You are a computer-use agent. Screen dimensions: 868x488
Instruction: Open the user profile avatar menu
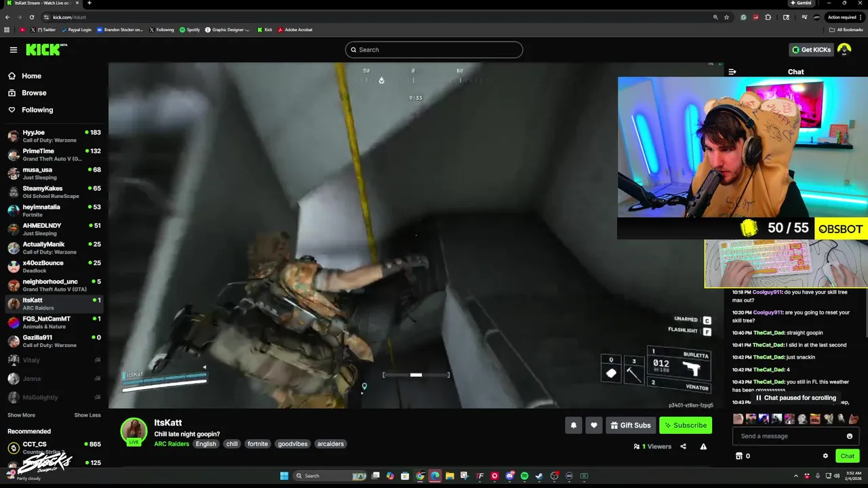point(844,49)
